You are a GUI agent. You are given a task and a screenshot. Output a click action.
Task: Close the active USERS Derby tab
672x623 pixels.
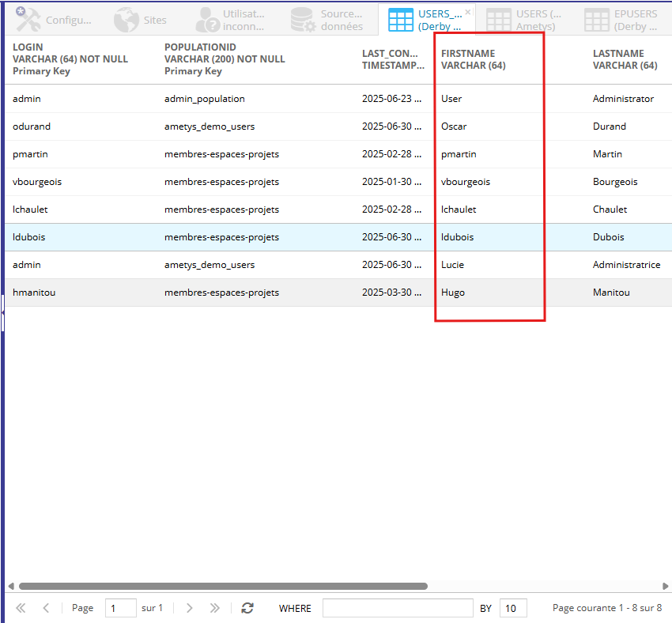tap(468, 13)
